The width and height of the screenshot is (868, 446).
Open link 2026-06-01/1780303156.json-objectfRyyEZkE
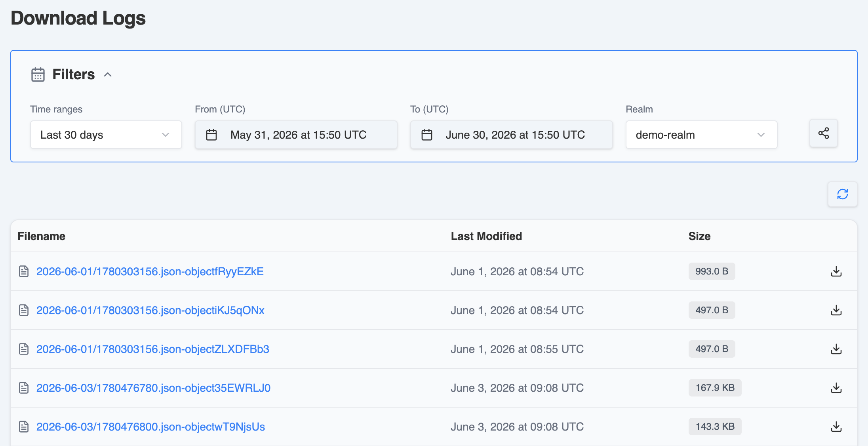click(150, 271)
